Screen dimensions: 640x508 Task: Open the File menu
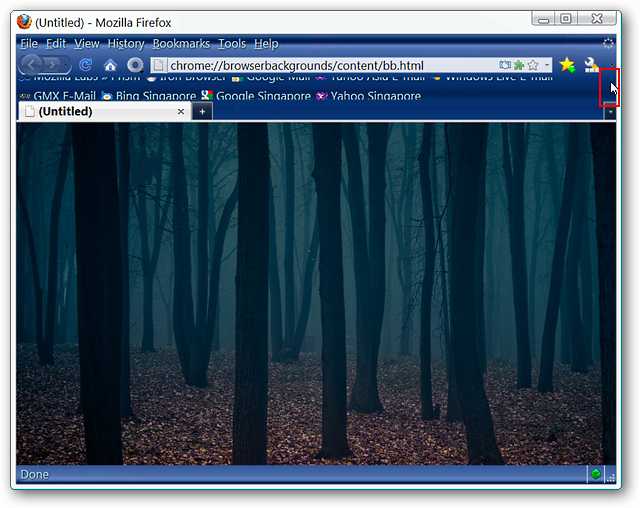tap(29, 44)
